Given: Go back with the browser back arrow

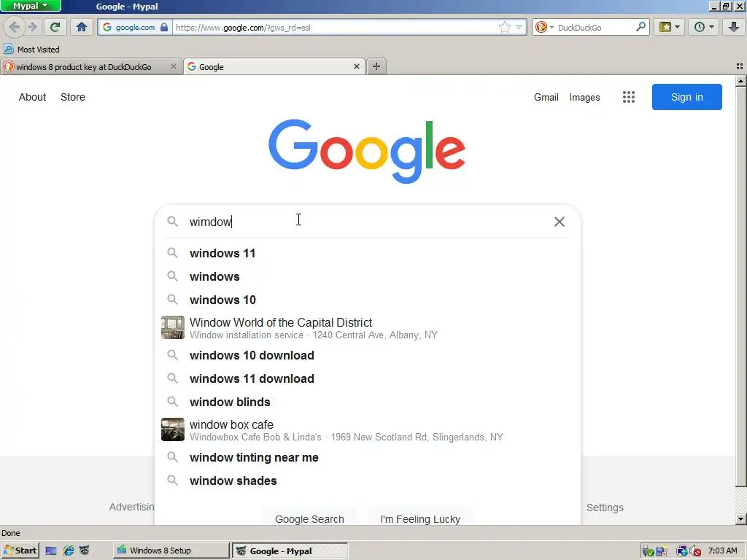Looking at the screenshot, I should (15, 27).
